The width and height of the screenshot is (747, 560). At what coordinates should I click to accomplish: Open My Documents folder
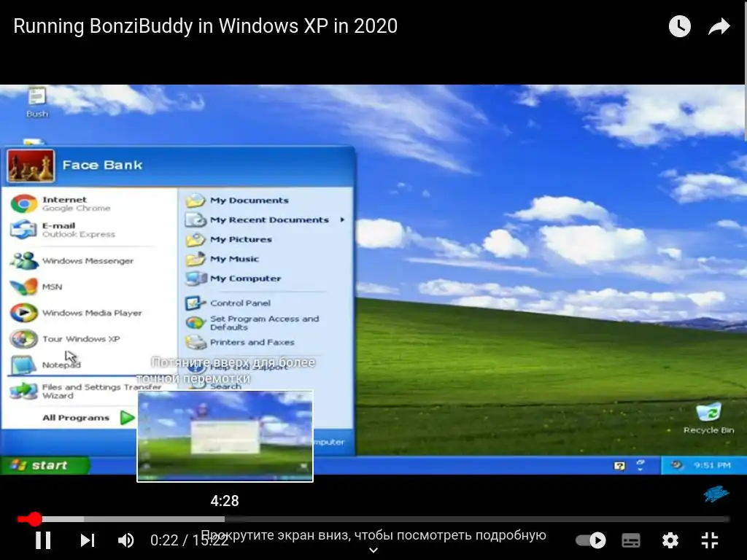click(x=237, y=201)
